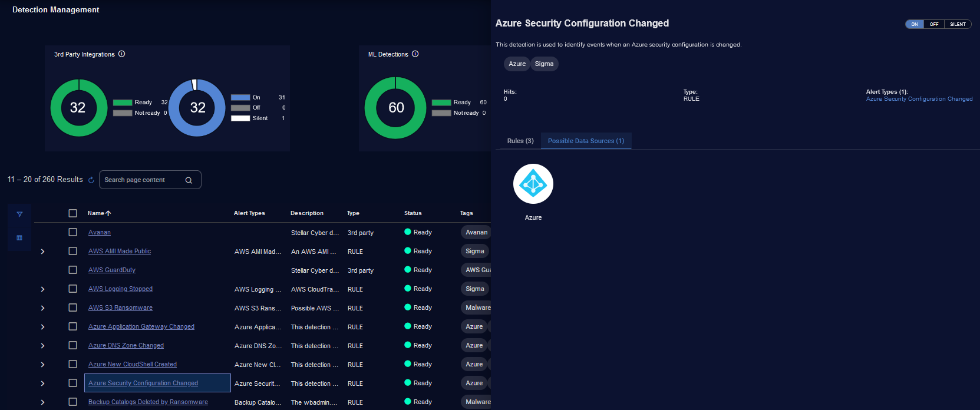Switch the detection toggle to OFF
Screen dimensions: 980x410
[x=934, y=24]
